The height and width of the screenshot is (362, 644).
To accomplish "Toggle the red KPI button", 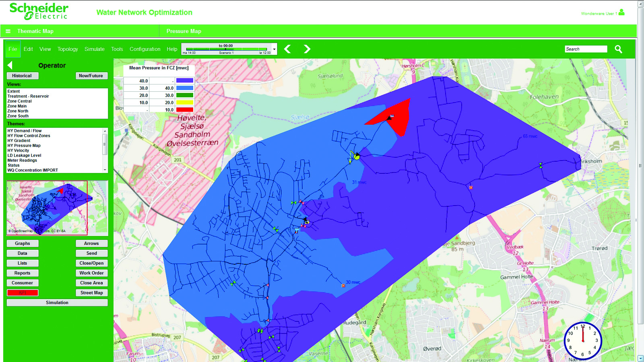I will click(23, 293).
